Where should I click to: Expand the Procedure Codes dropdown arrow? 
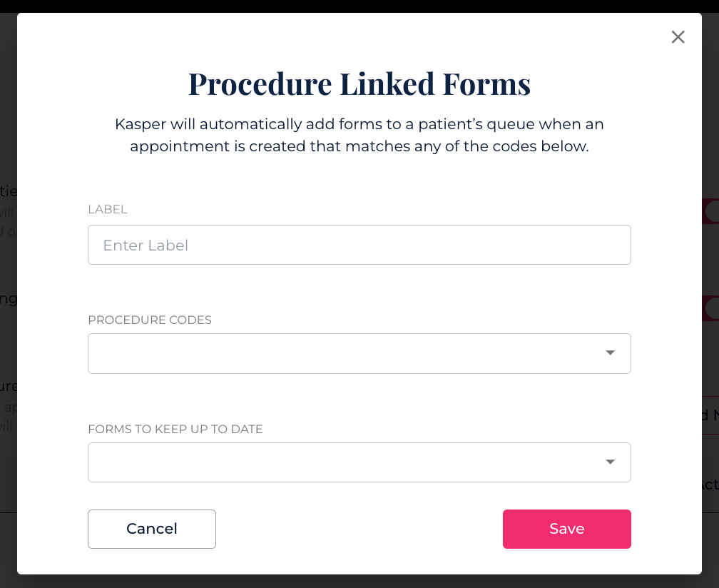tap(610, 353)
